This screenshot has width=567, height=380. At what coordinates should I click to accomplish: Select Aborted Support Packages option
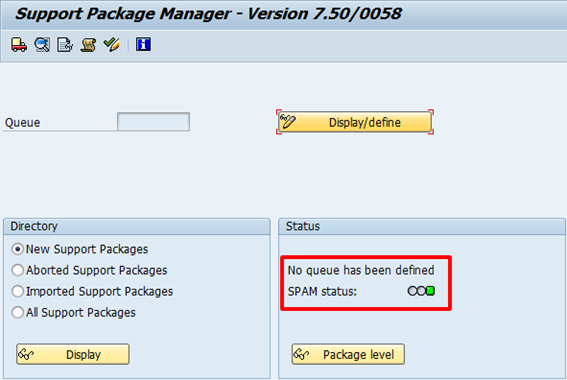coord(17,270)
